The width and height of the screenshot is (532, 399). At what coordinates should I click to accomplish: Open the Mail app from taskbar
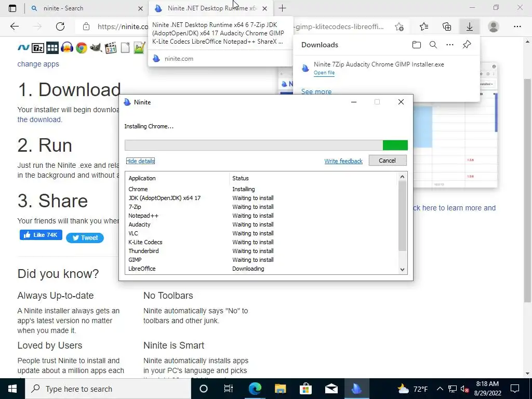pyautogui.click(x=331, y=389)
